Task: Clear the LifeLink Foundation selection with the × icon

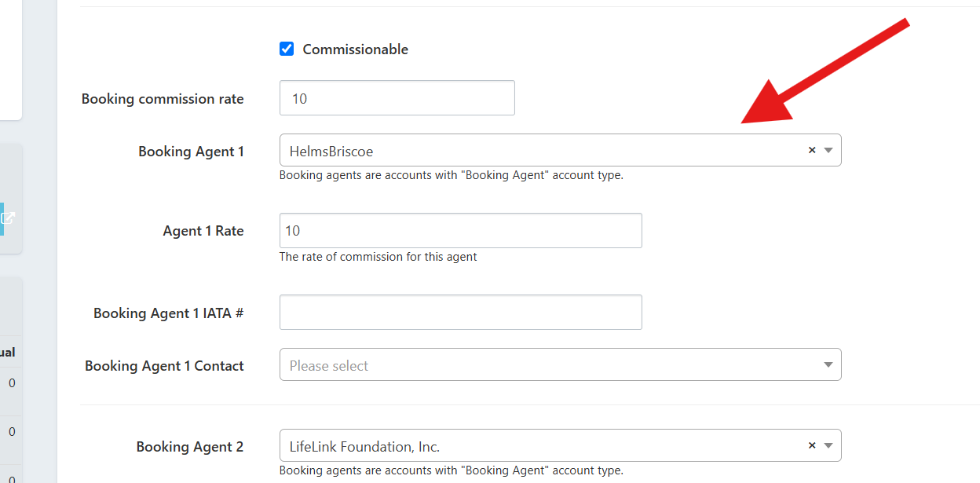Action: [x=812, y=445]
